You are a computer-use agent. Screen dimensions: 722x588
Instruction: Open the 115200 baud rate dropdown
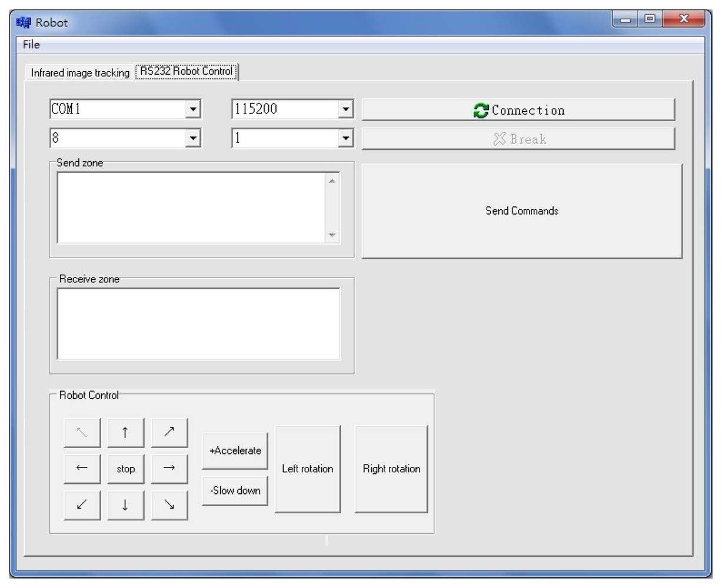point(345,109)
